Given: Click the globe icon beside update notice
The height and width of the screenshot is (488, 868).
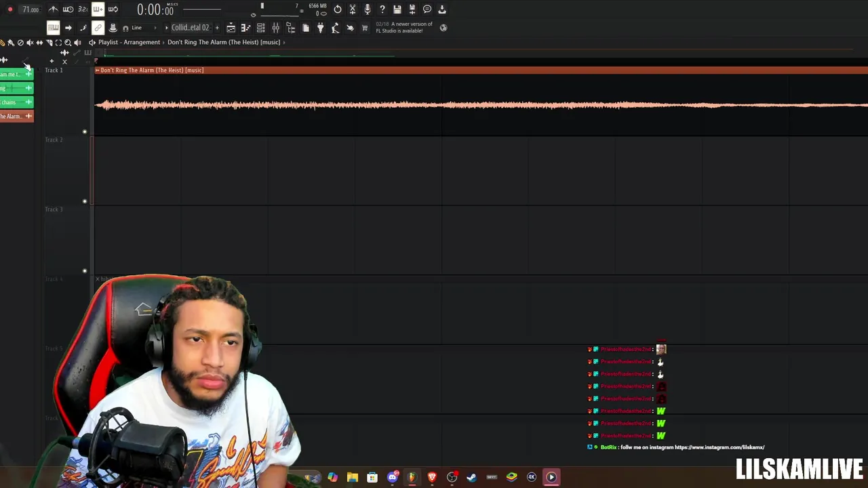Looking at the screenshot, I should (443, 28).
